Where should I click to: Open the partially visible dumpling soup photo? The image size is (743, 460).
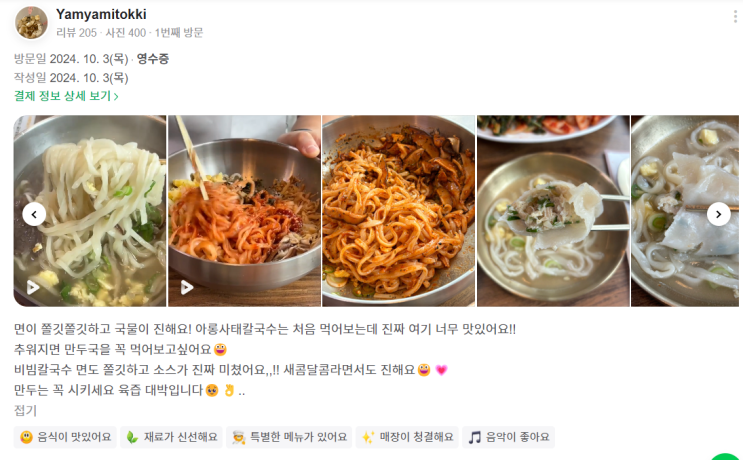click(685, 211)
